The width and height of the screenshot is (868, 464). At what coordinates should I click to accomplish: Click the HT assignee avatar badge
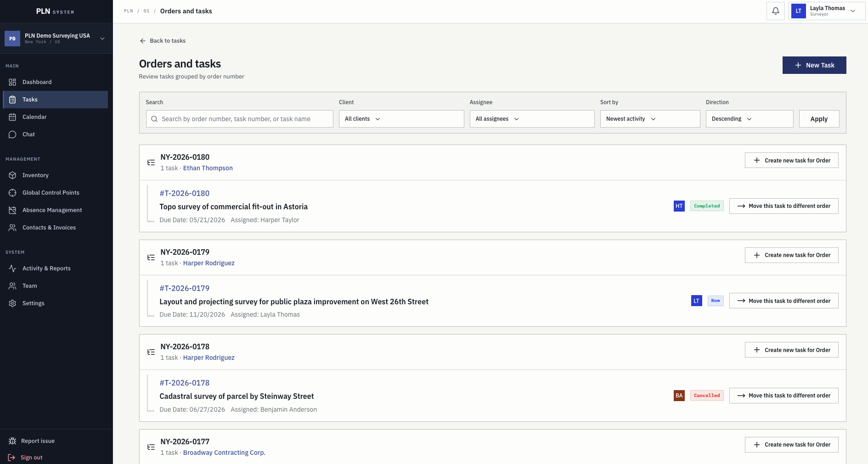pos(679,206)
